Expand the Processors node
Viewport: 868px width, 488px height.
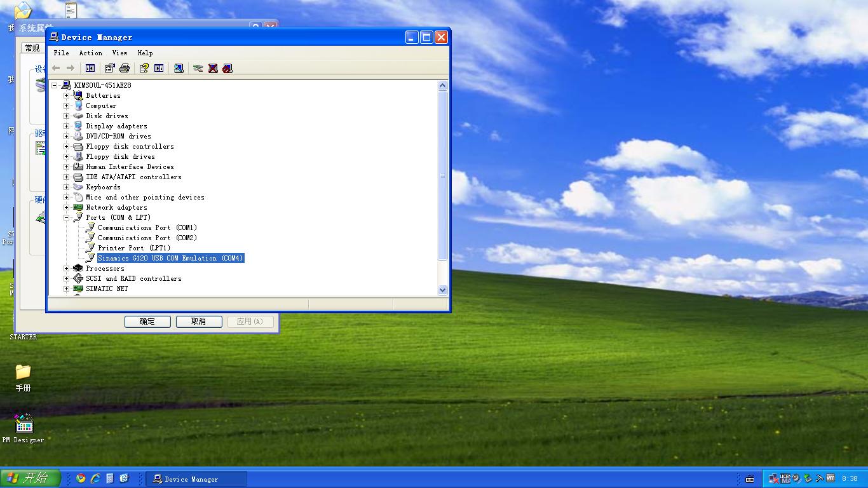66,268
